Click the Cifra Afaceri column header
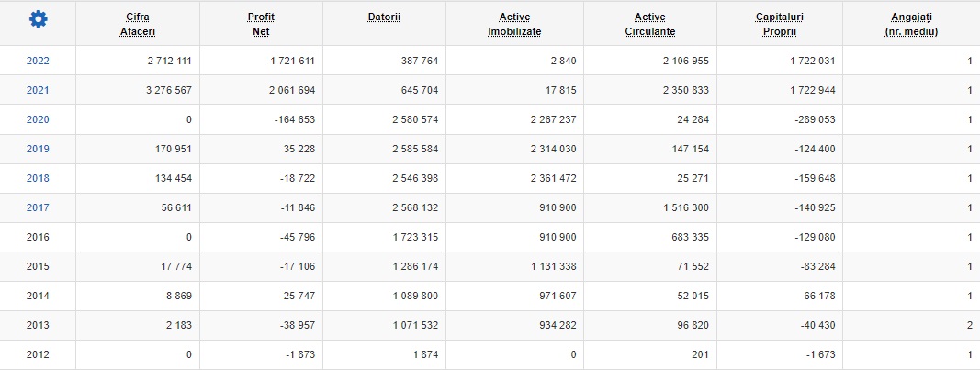Screen dimensions: 980x370 pyautogui.click(x=137, y=25)
